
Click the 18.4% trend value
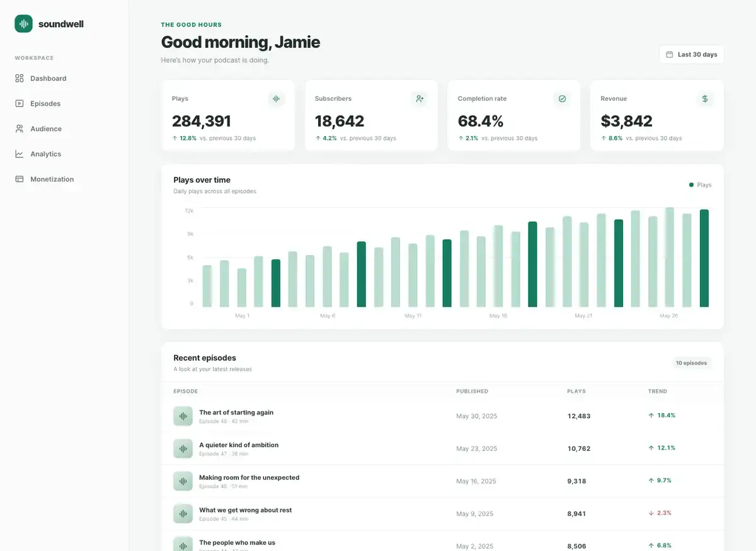coord(661,416)
